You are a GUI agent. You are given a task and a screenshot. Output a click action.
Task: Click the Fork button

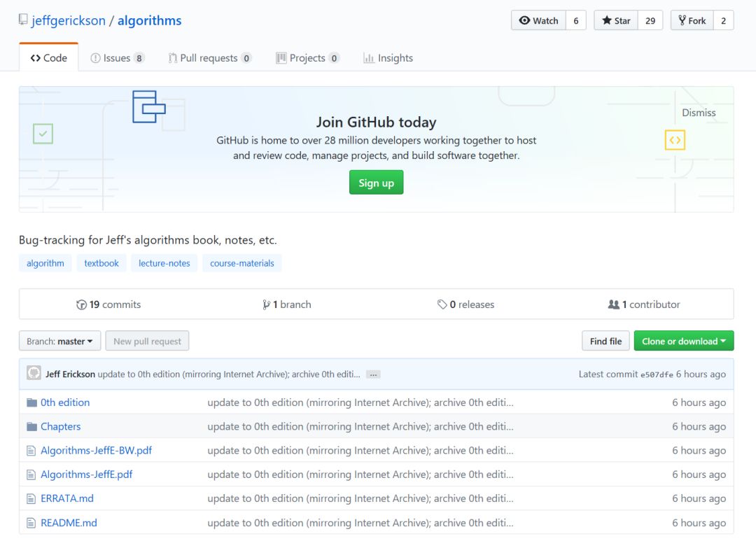coord(692,20)
